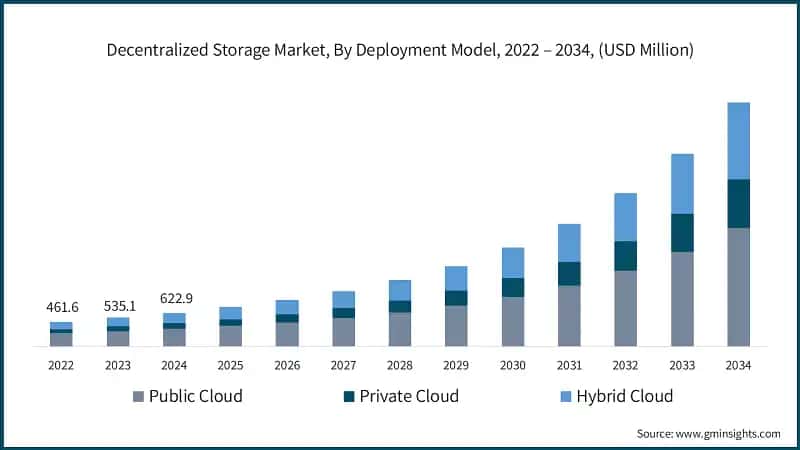
Task: Select the Private Cloud segment of the 2033 bar
Action: [682, 233]
